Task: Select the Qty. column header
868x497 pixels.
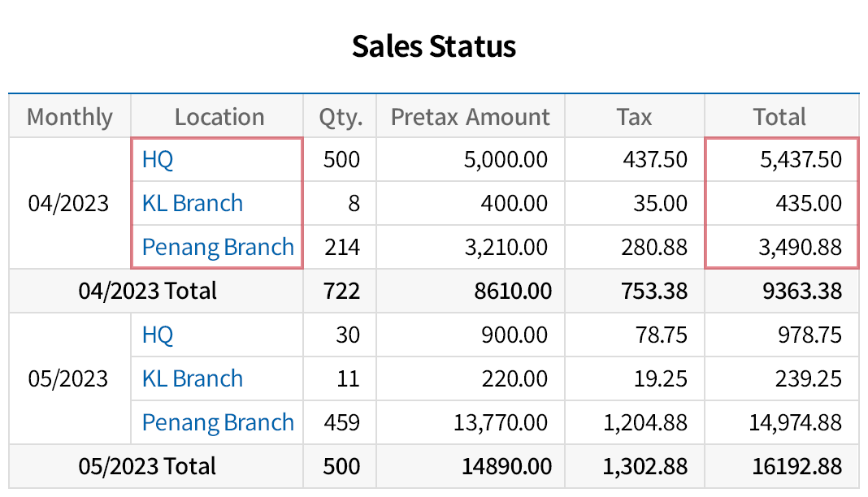Action: click(340, 117)
